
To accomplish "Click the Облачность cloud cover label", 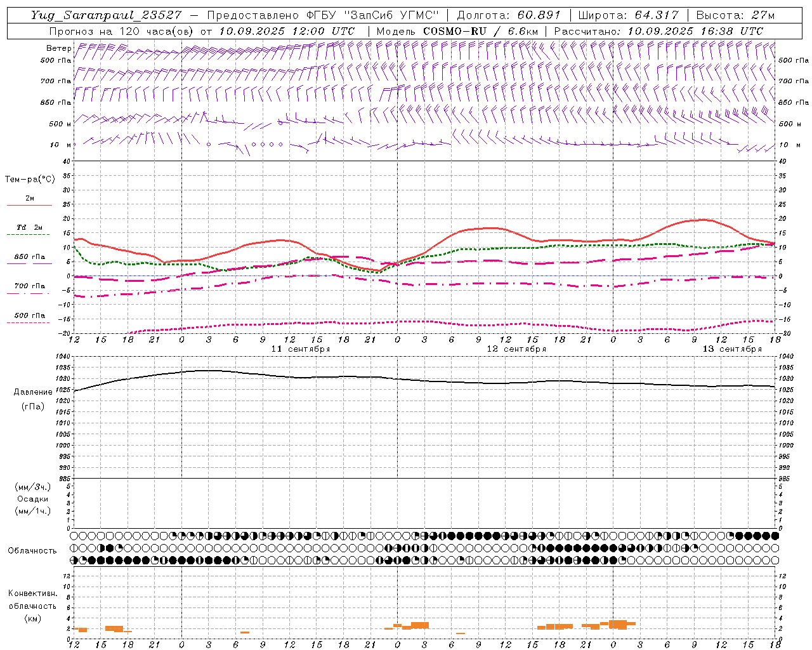I will tap(32, 550).
